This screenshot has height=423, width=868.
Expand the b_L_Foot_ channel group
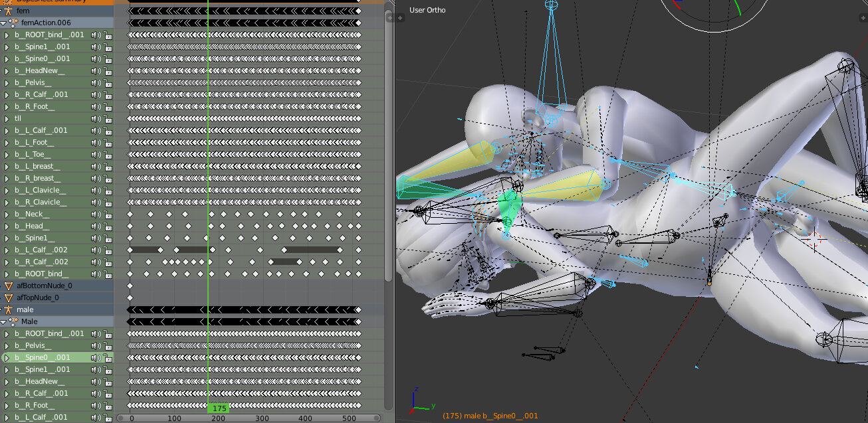pyautogui.click(x=7, y=142)
